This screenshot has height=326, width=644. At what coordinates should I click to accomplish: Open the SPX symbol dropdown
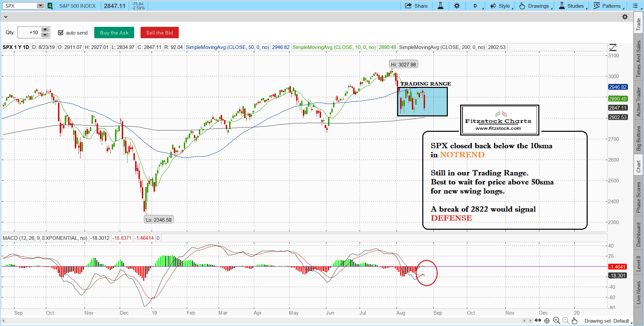[x=40, y=6]
